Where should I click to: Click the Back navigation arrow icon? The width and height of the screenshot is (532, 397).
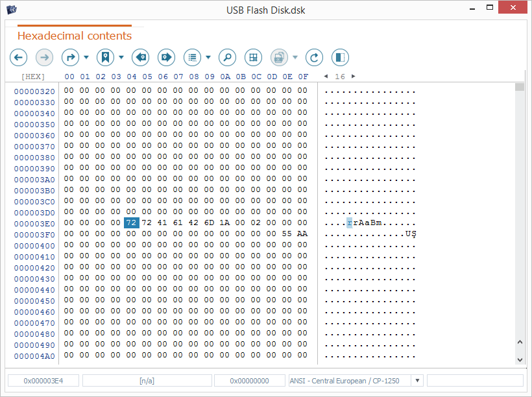(x=19, y=57)
